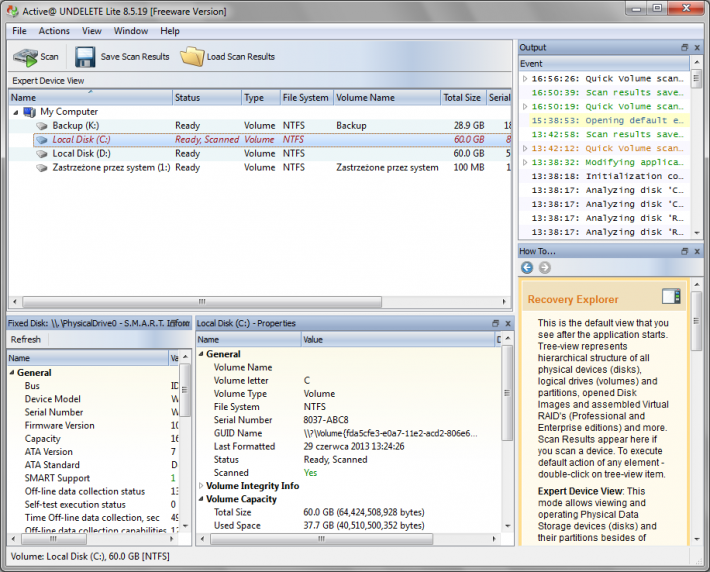
Task: Click the Zastrzeżone przez system drive icon
Action: 42,168
